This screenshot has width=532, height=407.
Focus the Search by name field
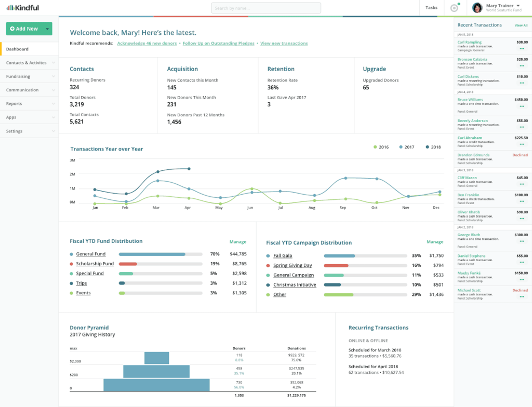(x=266, y=8)
